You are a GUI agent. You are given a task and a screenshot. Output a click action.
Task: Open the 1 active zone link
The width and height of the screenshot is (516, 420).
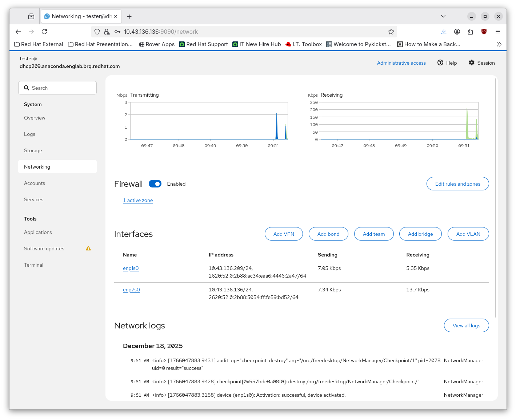[x=138, y=200]
